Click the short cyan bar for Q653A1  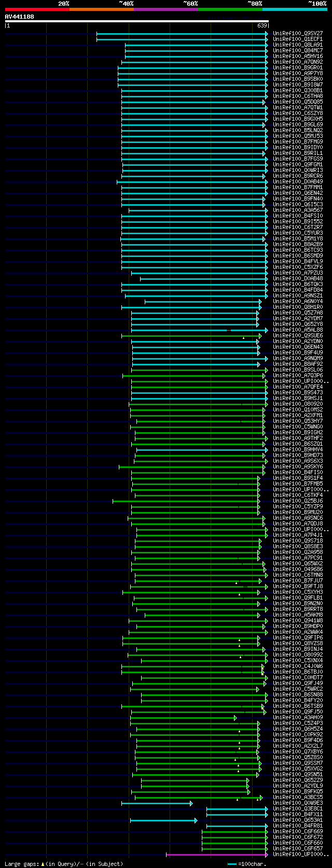[x=164, y=820]
